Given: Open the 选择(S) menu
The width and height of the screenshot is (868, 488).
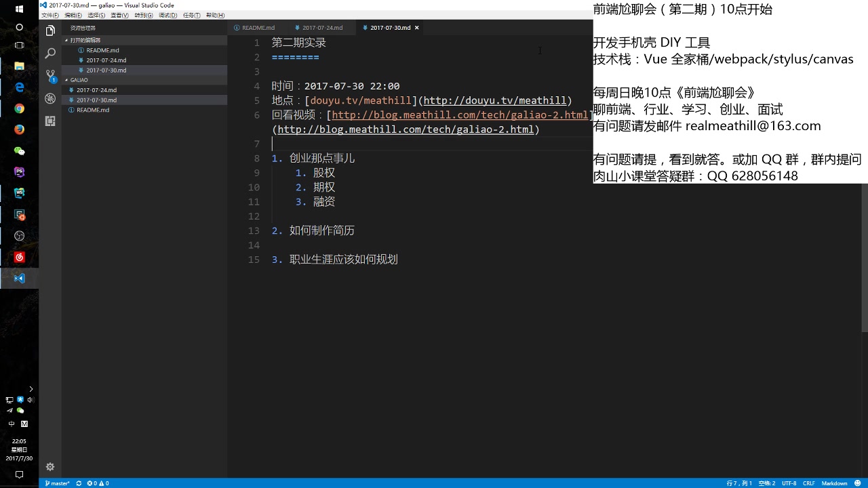Looking at the screenshot, I should click(96, 15).
